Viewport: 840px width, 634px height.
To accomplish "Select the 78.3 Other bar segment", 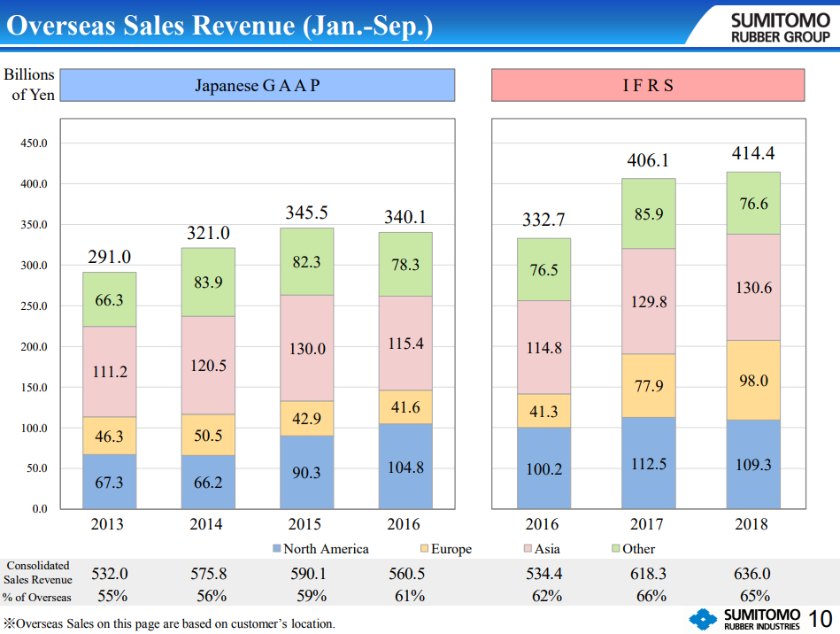I will [405, 264].
